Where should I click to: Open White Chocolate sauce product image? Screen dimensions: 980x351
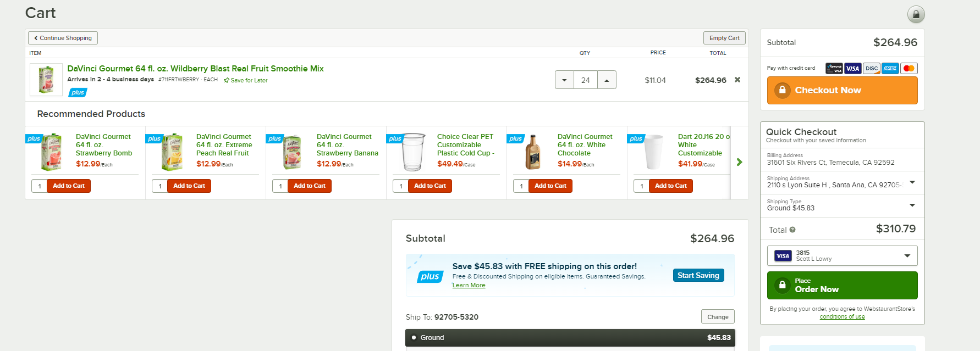pyautogui.click(x=533, y=152)
